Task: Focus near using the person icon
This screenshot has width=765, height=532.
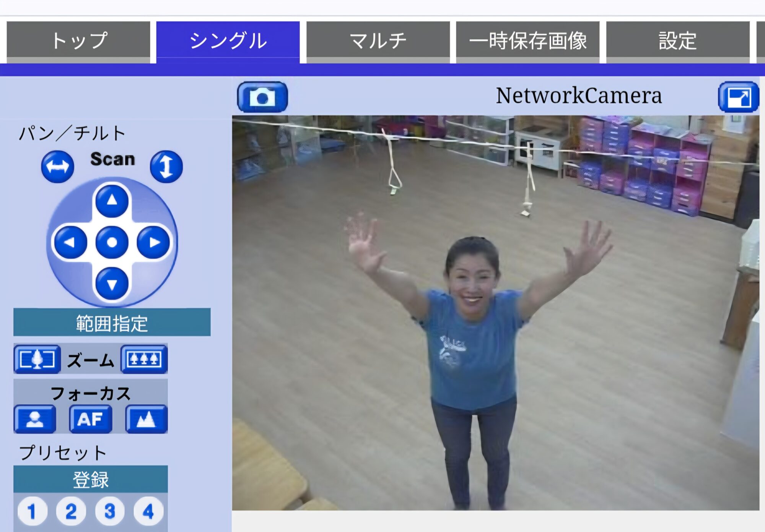Action: 34,419
